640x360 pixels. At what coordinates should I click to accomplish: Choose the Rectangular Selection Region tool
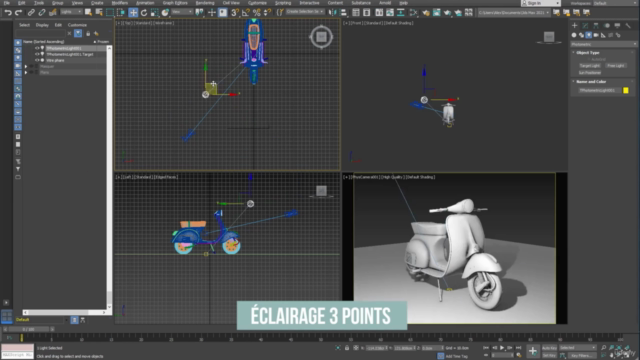[x=110, y=13]
